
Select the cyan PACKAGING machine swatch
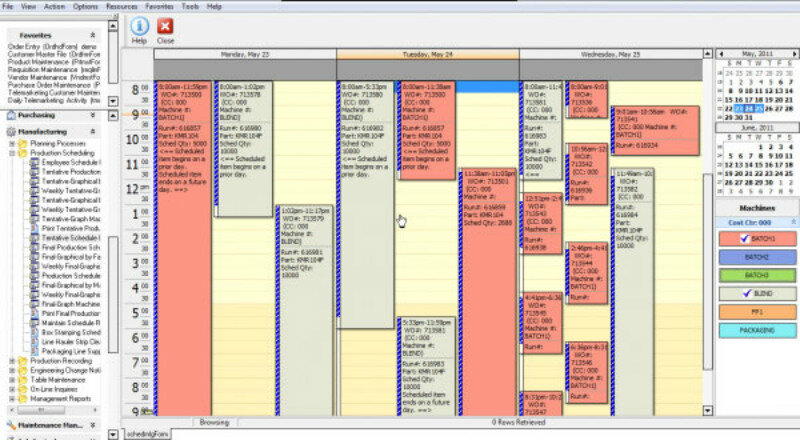pos(757,329)
